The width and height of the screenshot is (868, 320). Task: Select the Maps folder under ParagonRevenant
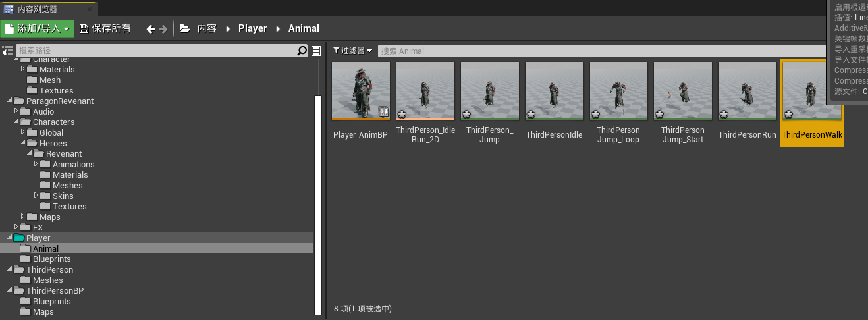coord(50,217)
